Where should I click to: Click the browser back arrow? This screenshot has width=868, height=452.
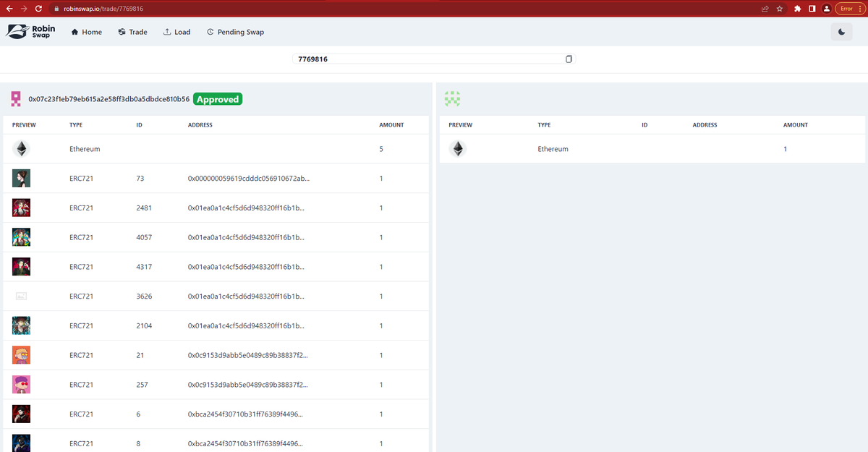click(9, 8)
